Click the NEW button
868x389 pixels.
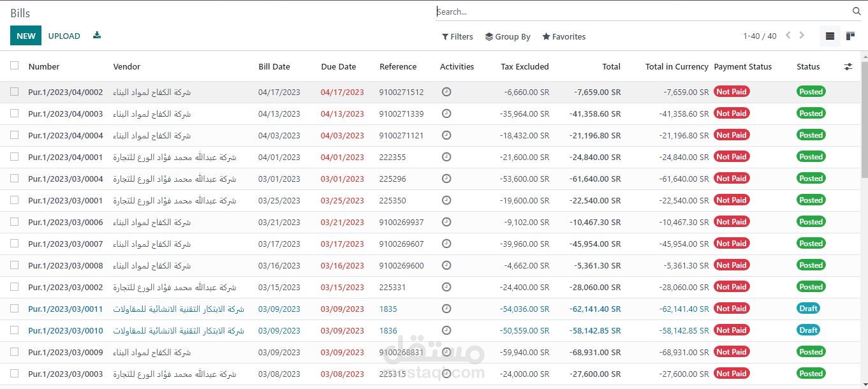pyautogui.click(x=26, y=36)
